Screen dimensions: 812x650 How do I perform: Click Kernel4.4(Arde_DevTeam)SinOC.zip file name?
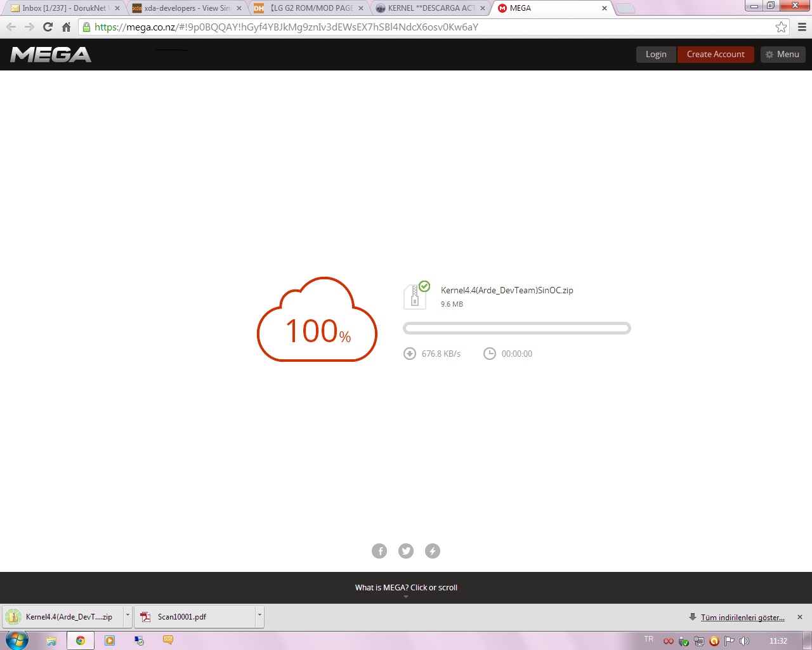(x=507, y=290)
